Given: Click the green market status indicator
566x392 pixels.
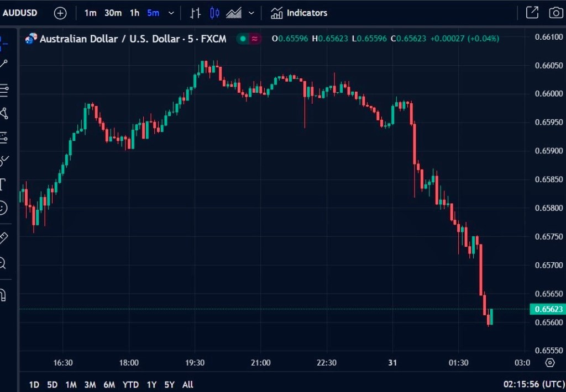Looking at the screenshot, I should click(243, 39).
